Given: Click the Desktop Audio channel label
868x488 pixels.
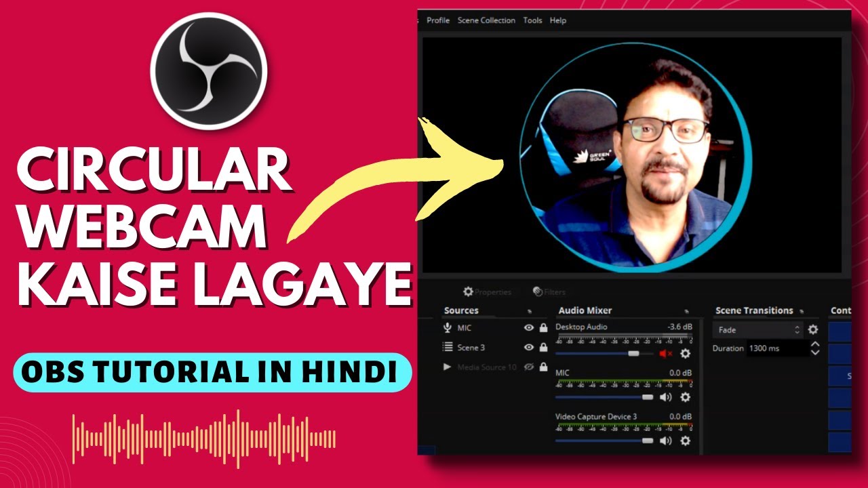Looking at the screenshot, I should click(581, 327).
